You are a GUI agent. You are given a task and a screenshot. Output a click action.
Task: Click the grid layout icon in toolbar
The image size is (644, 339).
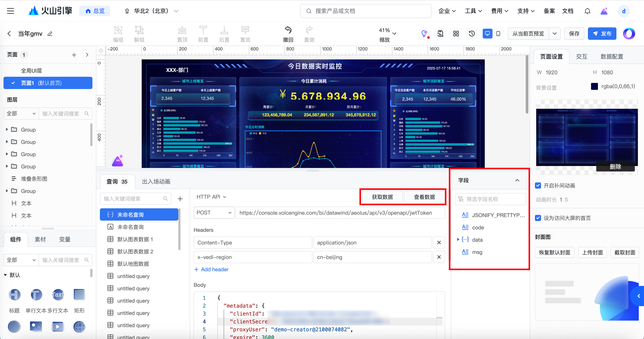pos(456,34)
